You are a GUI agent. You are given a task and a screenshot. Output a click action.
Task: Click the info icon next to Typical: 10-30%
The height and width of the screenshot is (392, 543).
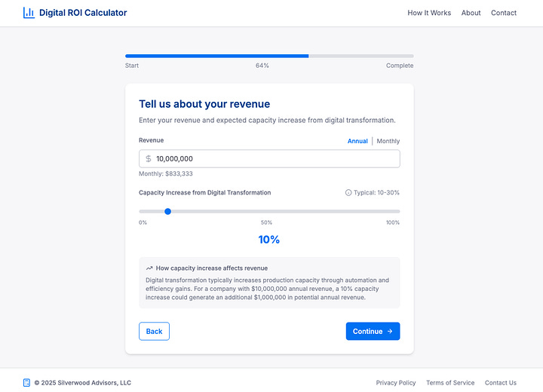tap(348, 192)
